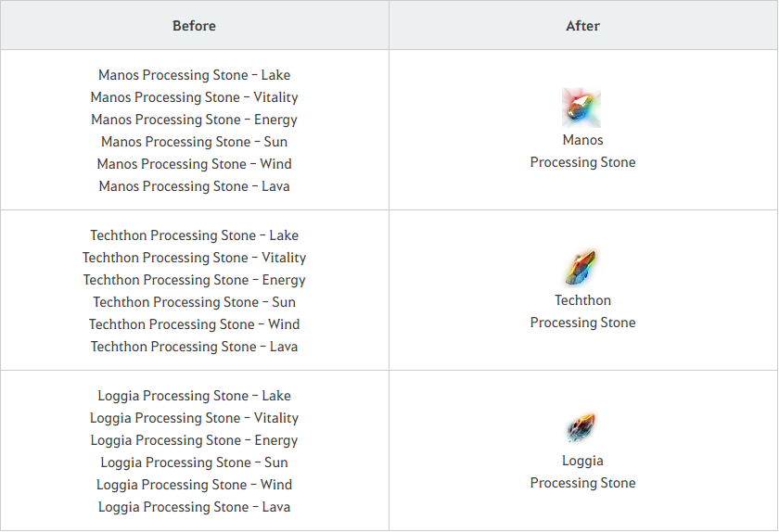Select the Before column header
The height and width of the screenshot is (532, 779).
(194, 25)
